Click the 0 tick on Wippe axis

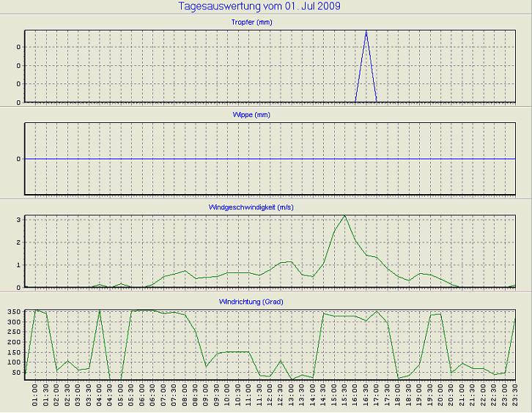pos(18,159)
